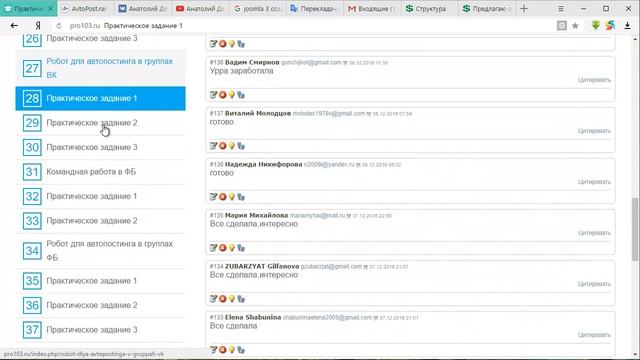Open lesson 34 Робот для автопостинга в группах ФБ
The height and width of the screenshot is (360, 640).
pos(100,251)
